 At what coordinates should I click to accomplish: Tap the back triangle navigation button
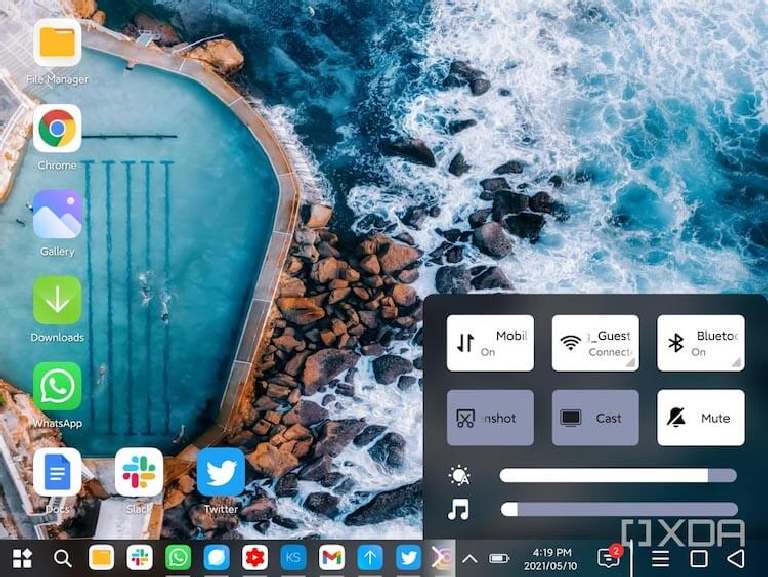[x=736, y=558]
